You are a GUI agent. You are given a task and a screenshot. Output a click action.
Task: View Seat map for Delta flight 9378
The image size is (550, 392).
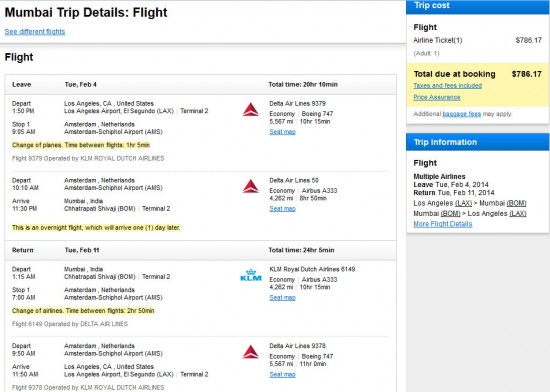coord(282,374)
